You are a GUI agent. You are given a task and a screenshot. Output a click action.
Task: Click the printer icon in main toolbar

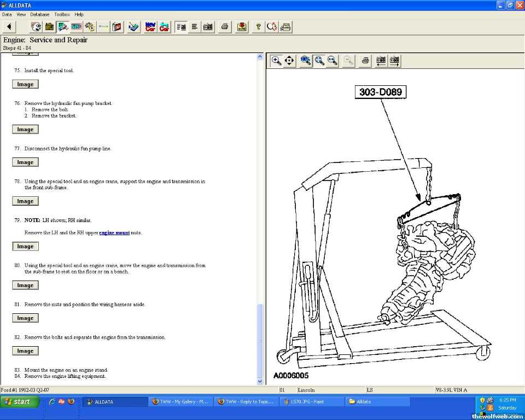point(224,27)
